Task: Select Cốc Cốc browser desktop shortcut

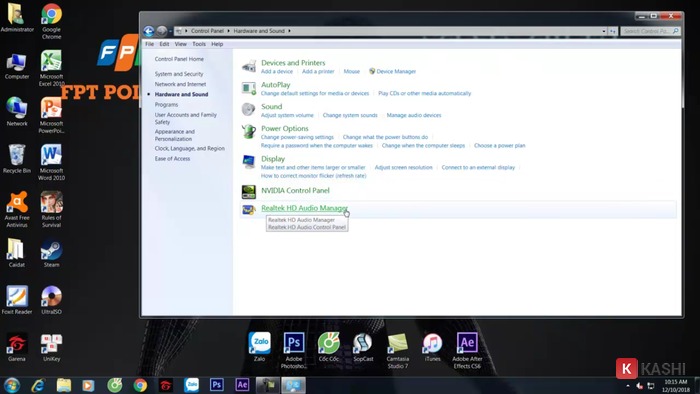Action: (329, 347)
